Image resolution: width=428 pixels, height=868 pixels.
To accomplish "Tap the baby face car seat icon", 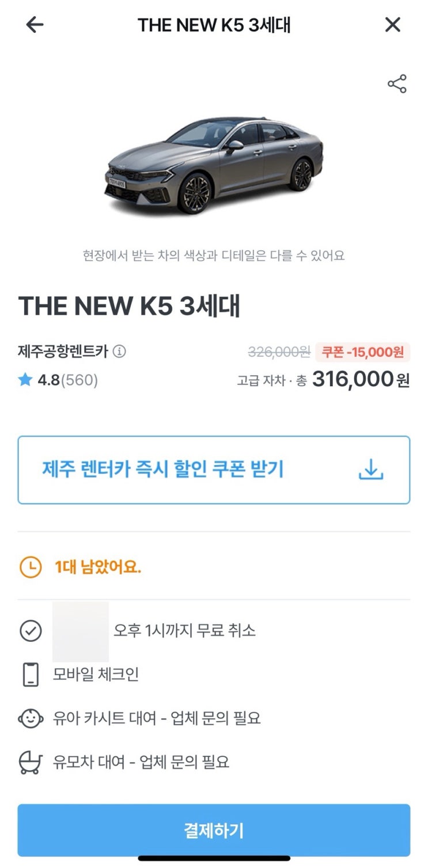I will tap(31, 718).
